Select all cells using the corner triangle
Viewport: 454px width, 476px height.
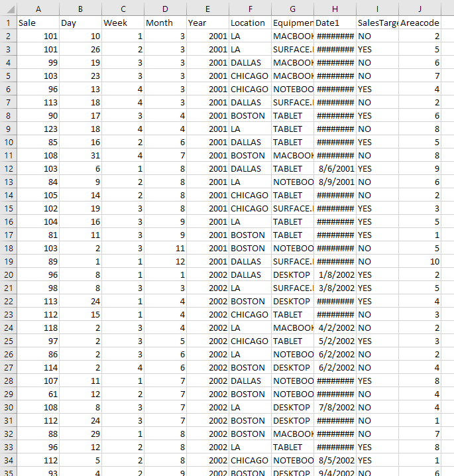(11, 9)
